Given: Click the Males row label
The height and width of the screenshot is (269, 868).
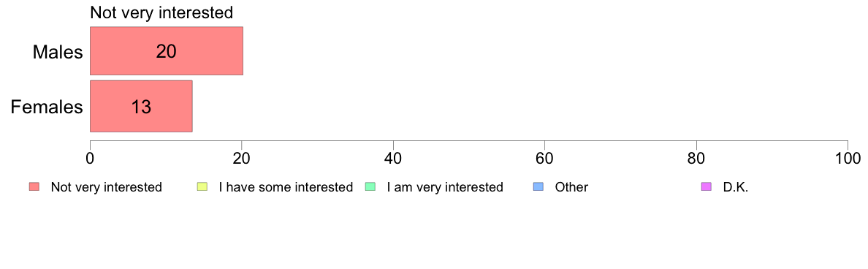Looking at the screenshot, I should point(58,52).
